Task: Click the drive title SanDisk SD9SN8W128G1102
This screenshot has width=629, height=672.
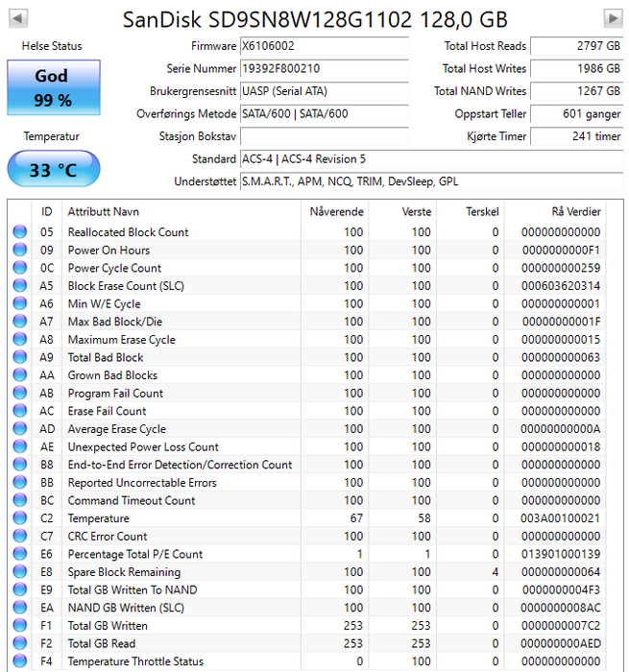Action: coord(315,19)
